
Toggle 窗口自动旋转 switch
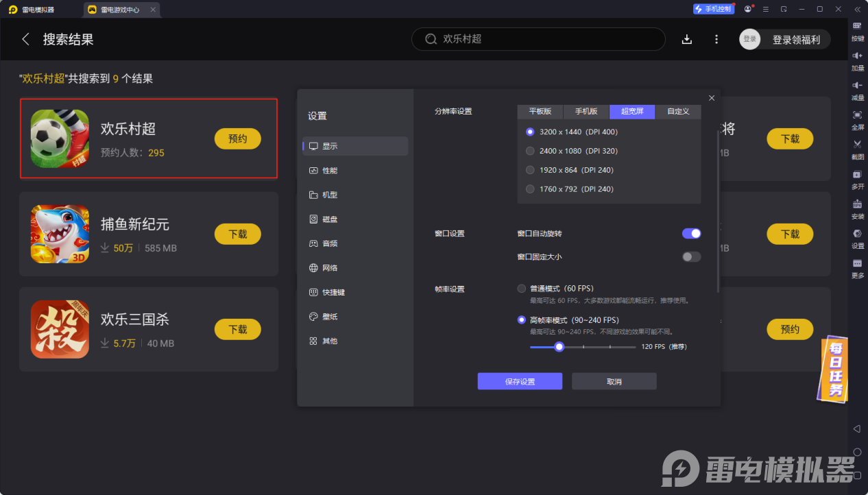(x=691, y=234)
